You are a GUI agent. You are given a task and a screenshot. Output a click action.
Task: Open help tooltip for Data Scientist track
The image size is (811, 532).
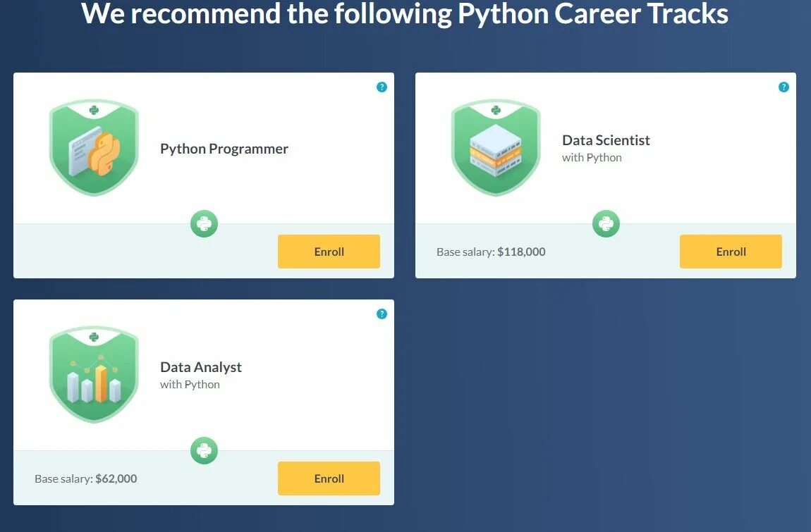coord(783,87)
